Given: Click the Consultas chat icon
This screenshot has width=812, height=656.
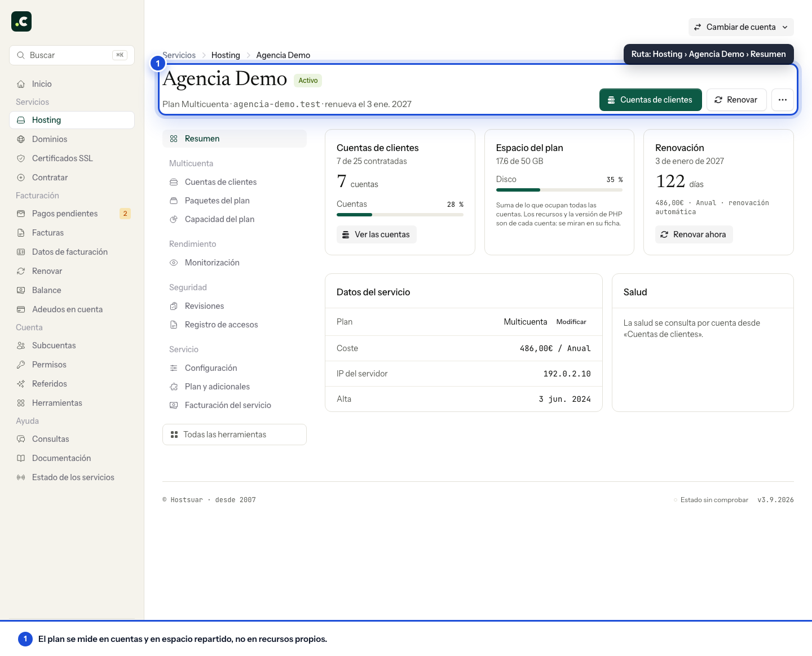Looking at the screenshot, I should tap(21, 439).
